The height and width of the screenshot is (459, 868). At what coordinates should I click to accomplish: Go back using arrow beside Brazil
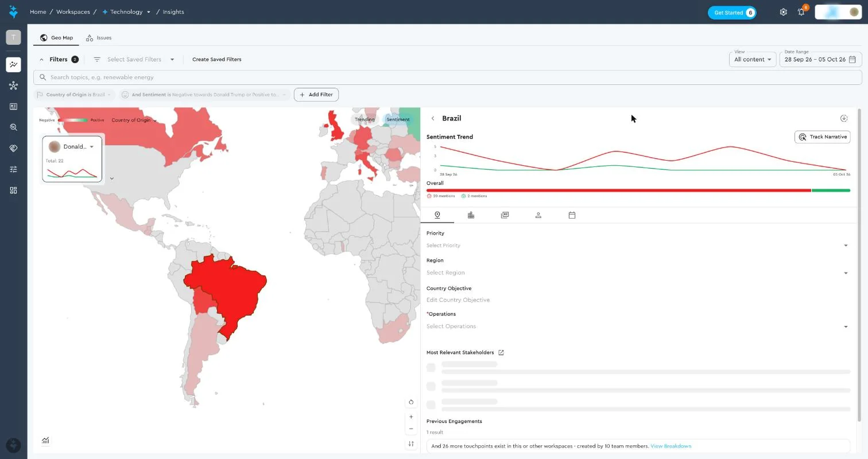coord(433,118)
